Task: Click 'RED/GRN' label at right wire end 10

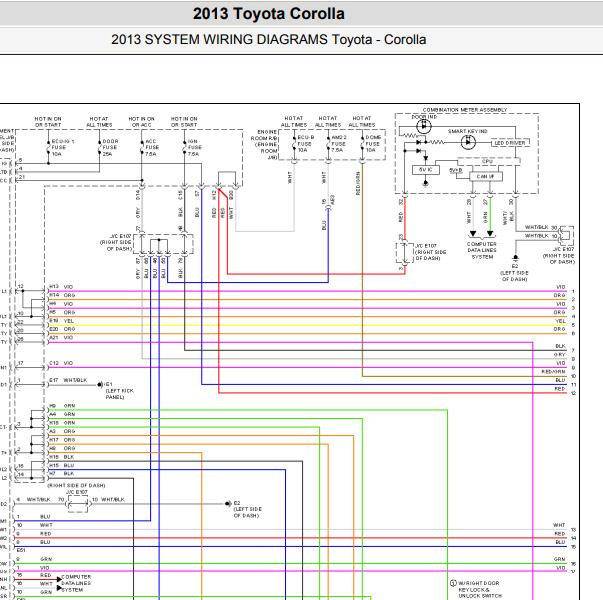Action: pos(553,372)
